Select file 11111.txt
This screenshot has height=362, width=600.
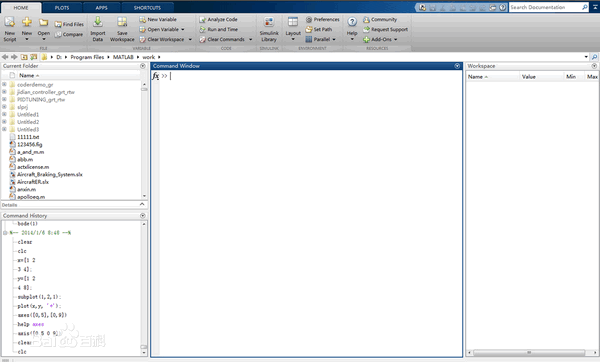[28, 137]
